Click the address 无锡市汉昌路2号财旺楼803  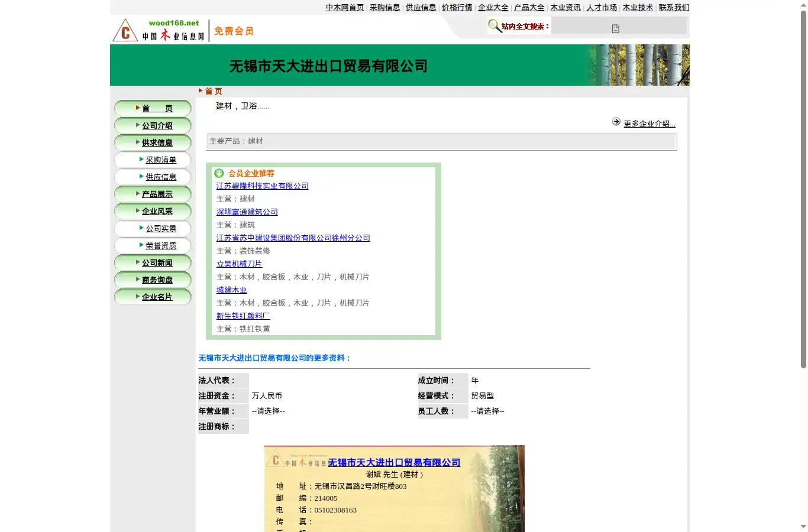tap(360, 486)
